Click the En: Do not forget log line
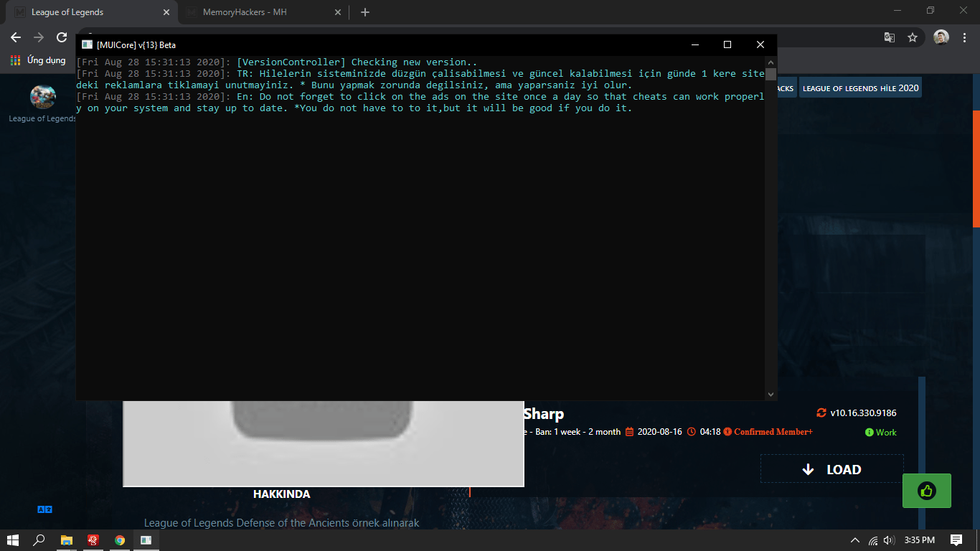The image size is (980, 551). (420, 103)
